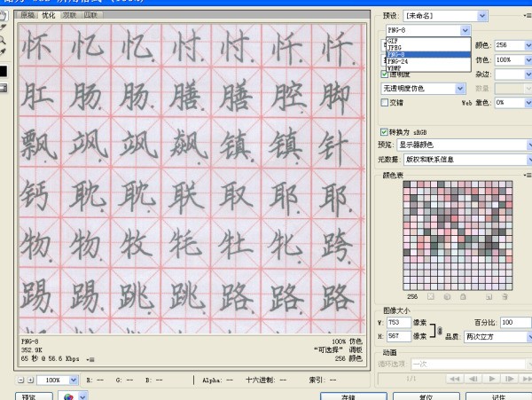Jump to first animation frame
Image resolution: width=532 pixels, height=400 pixels.
click(x=455, y=379)
